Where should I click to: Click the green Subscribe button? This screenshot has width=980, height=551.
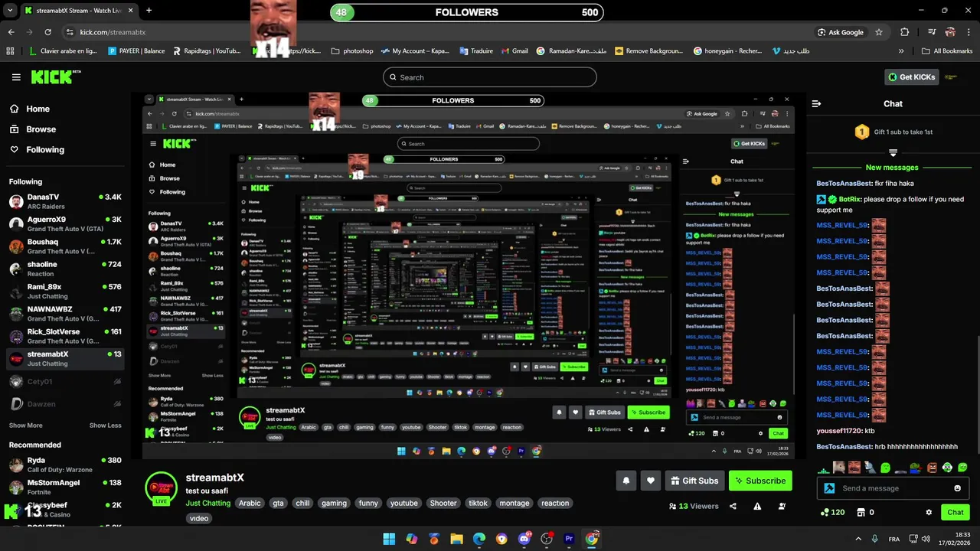[x=760, y=481]
